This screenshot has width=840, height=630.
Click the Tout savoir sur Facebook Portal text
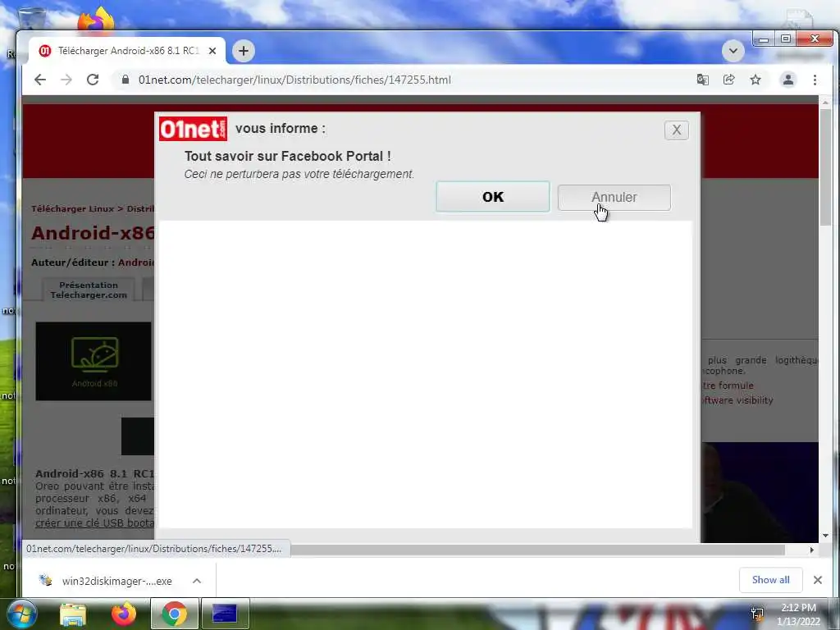click(288, 156)
